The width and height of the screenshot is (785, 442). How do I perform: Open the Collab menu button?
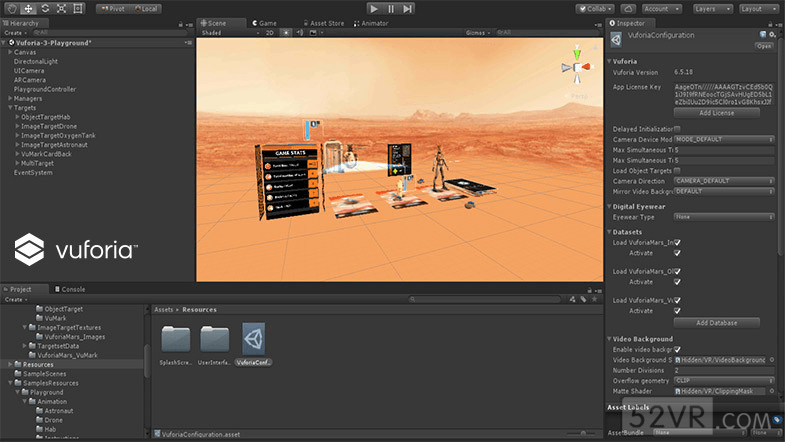pos(596,9)
